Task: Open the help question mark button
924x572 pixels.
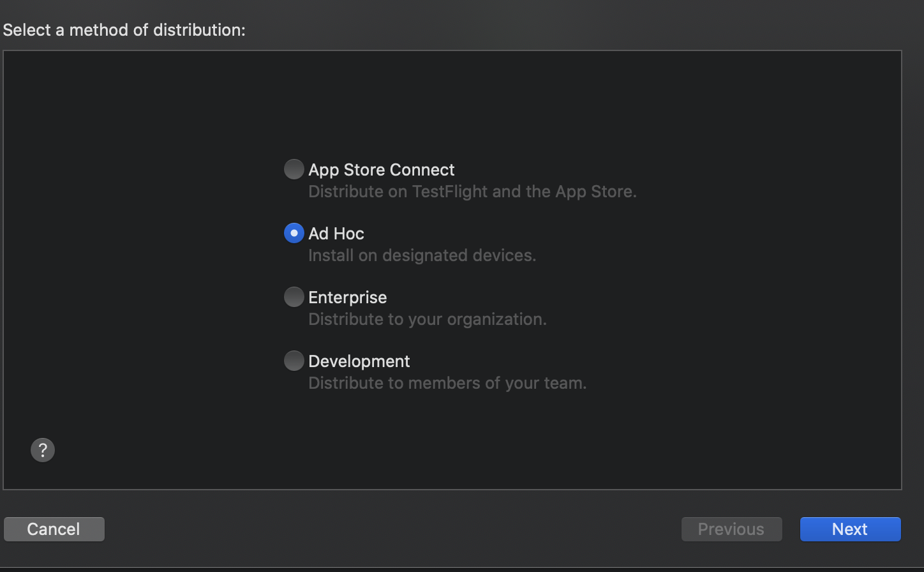Action: point(43,450)
